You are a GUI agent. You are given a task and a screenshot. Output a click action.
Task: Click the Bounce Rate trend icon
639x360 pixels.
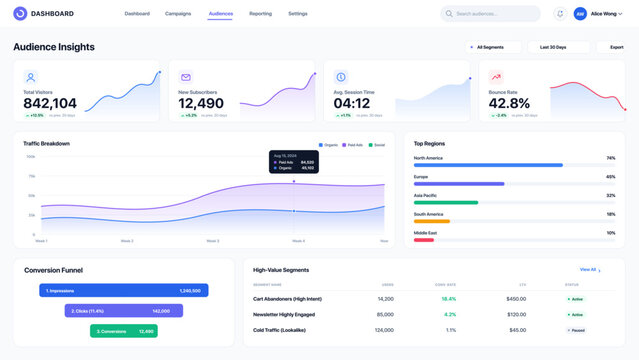click(496, 77)
